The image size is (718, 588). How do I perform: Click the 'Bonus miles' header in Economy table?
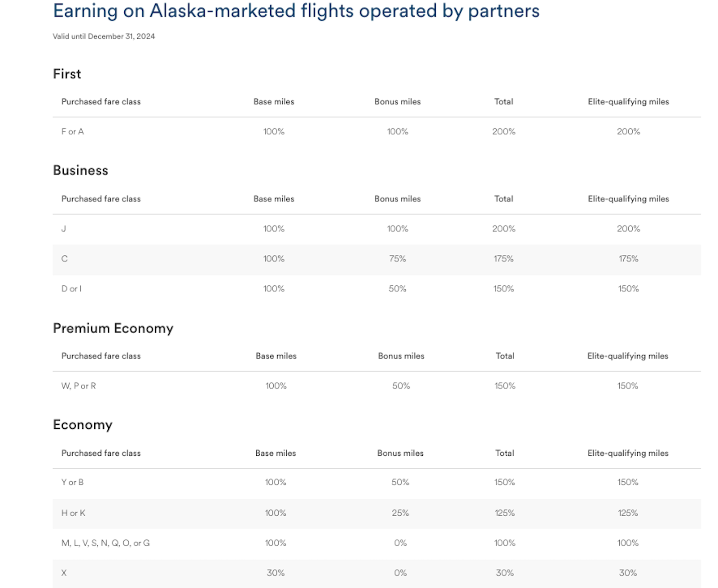pyautogui.click(x=400, y=453)
